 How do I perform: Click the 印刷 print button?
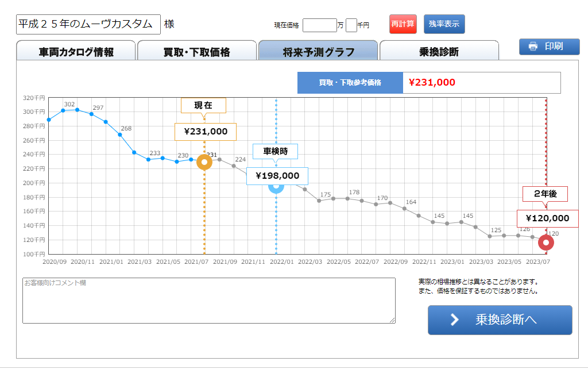click(549, 47)
